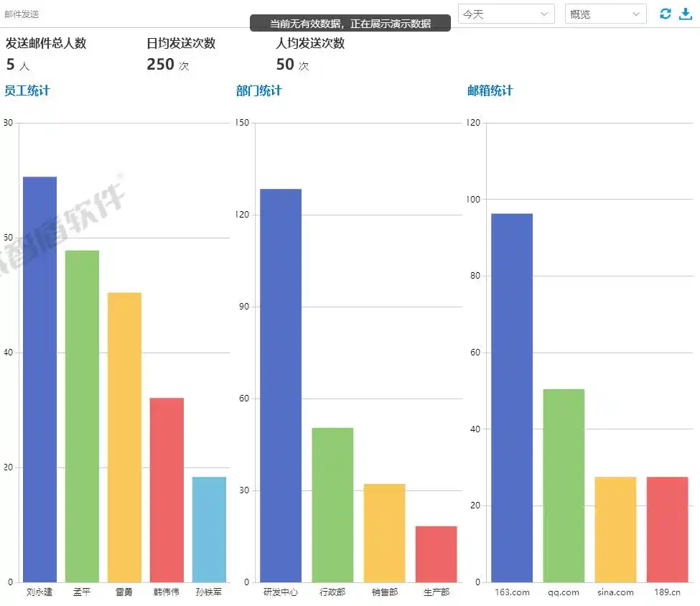Click the 人均发送次数 label
700x606 pixels.
(x=310, y=43)
